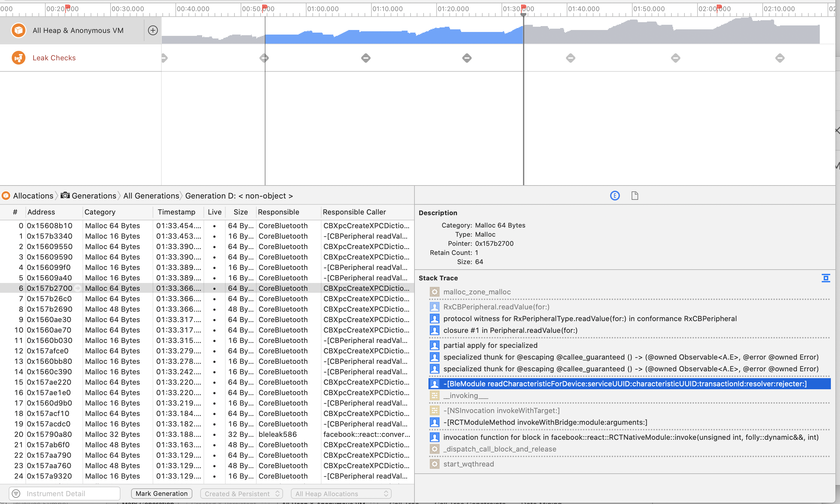
Task: Click the plus button to add an instrument
Action: [x=153, y=30]
